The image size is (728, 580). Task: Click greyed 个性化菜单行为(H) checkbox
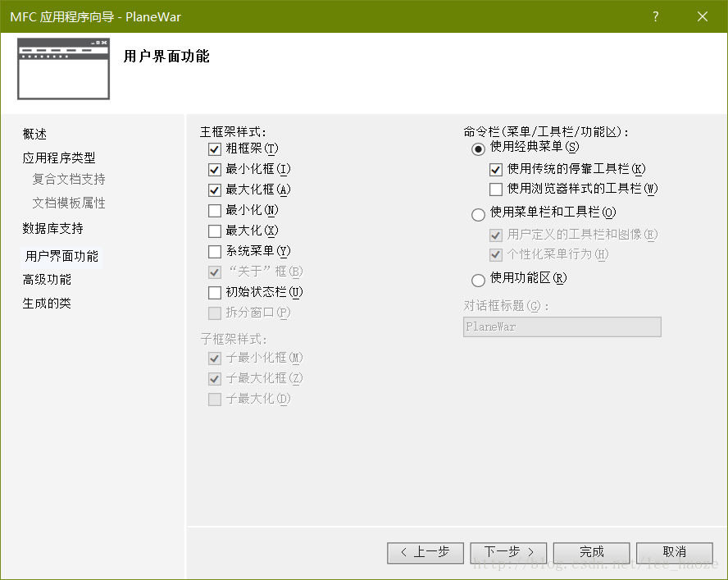click(496, 254)
